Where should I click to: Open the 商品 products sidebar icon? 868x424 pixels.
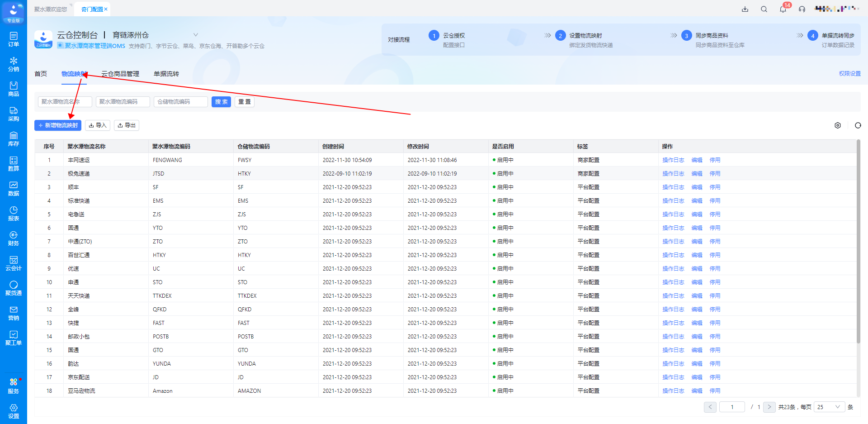pos(14,89)
